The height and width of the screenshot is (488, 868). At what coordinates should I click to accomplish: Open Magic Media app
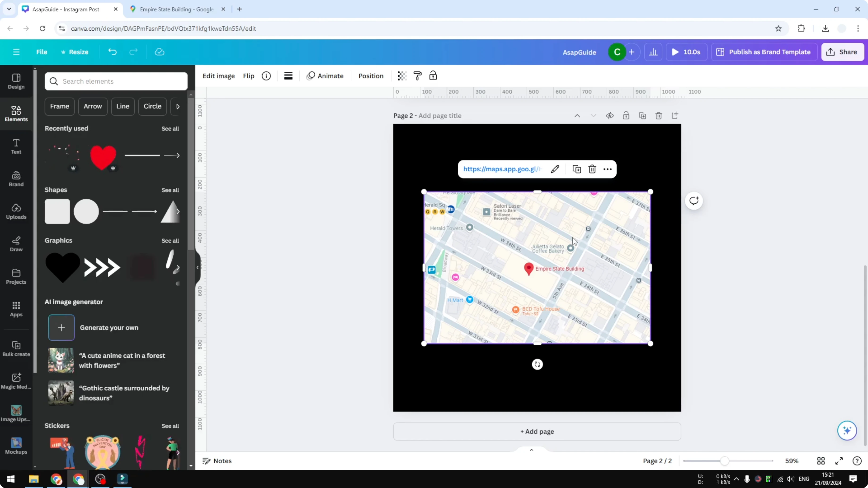coord(16,381)
